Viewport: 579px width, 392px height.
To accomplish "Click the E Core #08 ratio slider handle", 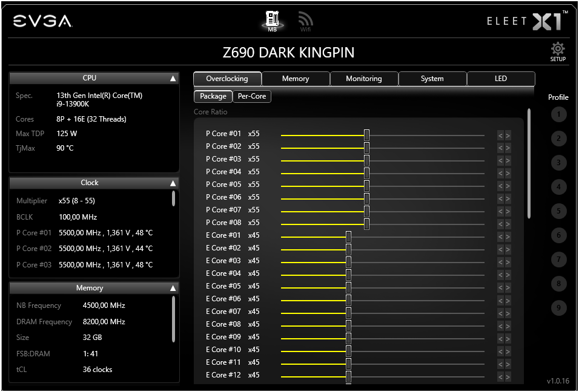I will (x=348, y=325).
